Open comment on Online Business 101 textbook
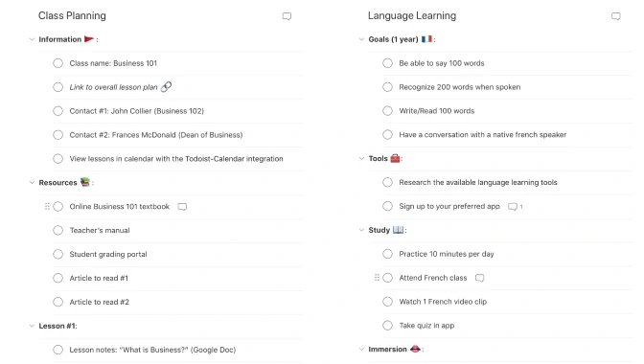This screenshot has height=364, width=644. click(x=182, y=206)
